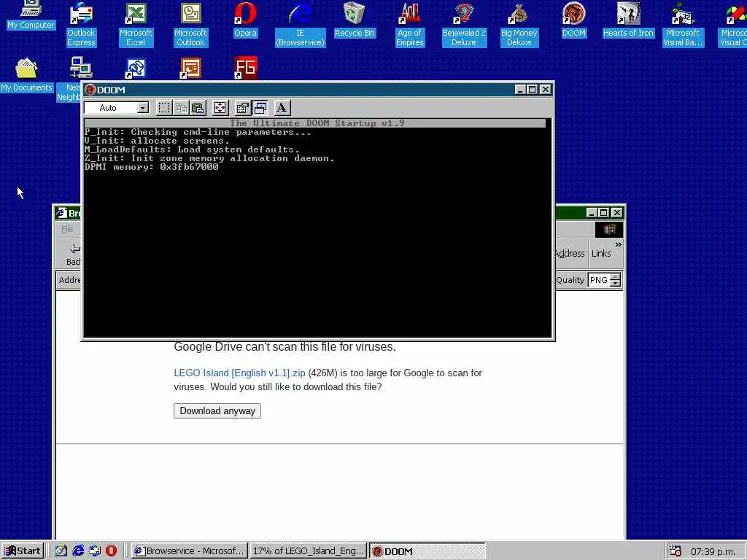Select Microsoft Outlook desktop shortcut
Screen dimensions: 747x560
tap(190, 24)
